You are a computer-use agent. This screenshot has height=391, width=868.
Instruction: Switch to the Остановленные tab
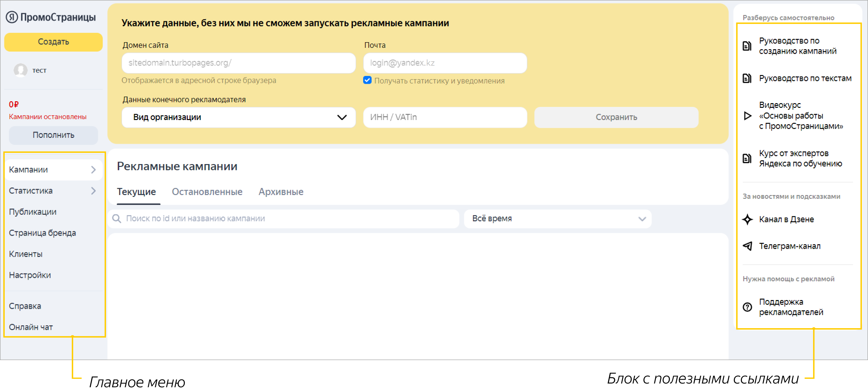(207, 192)
